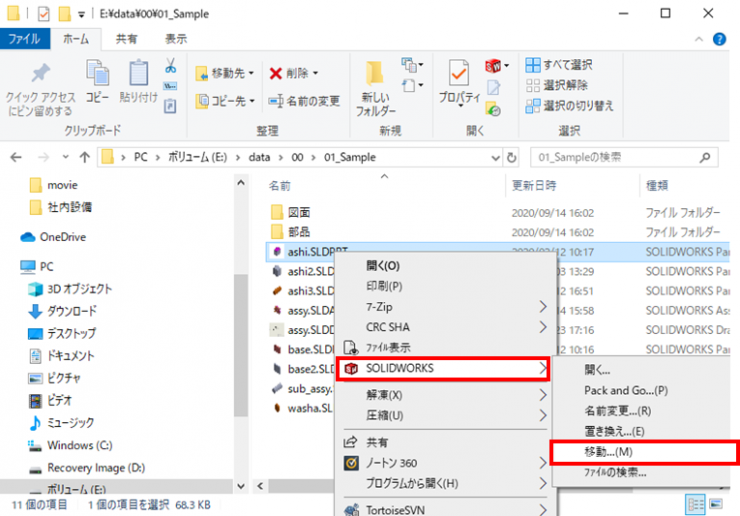Select the 部品 folder in file list

coord(291,232)
